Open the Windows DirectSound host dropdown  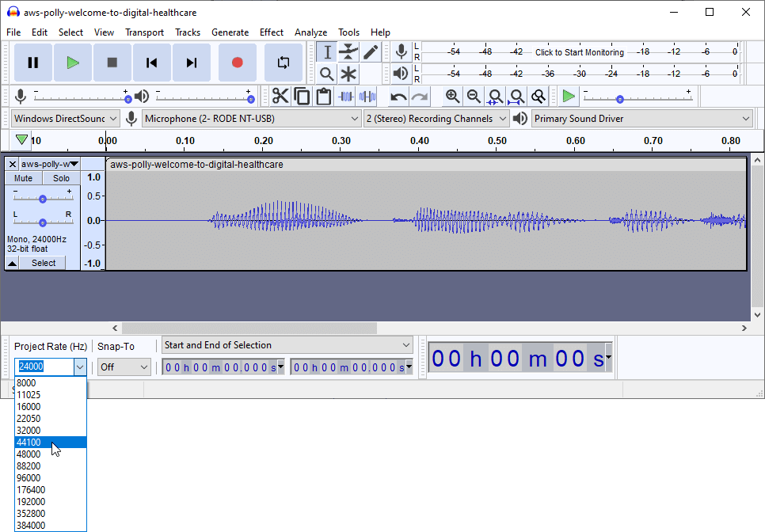[65, 119]
